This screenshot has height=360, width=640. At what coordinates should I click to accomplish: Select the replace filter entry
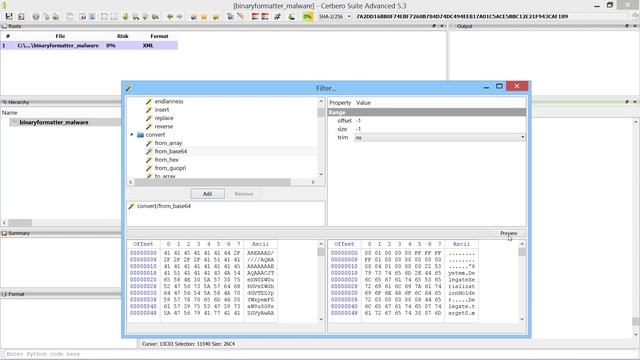pos(164,118)
